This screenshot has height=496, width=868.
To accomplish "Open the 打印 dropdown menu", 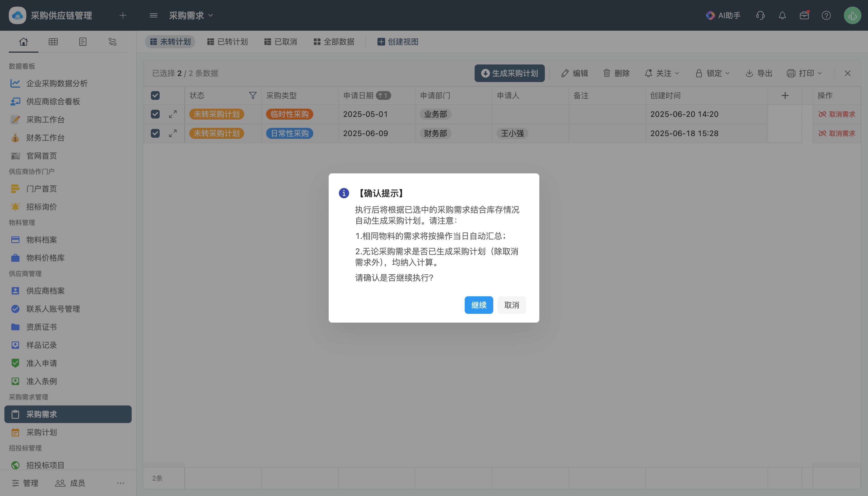I will pos(805,73).
